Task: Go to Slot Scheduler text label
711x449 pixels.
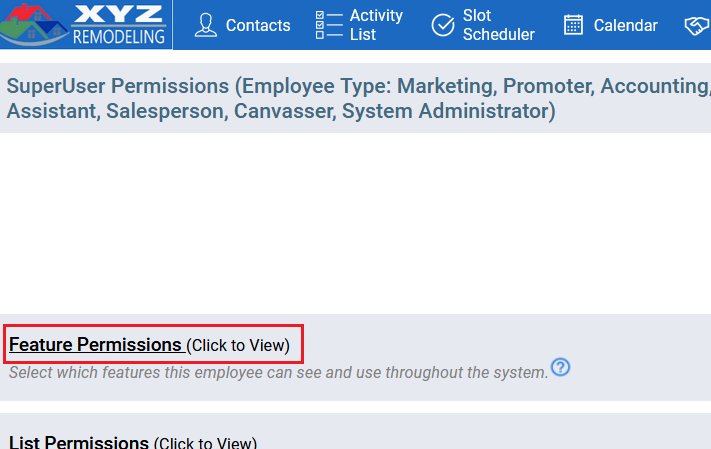Action: (498, 25)
